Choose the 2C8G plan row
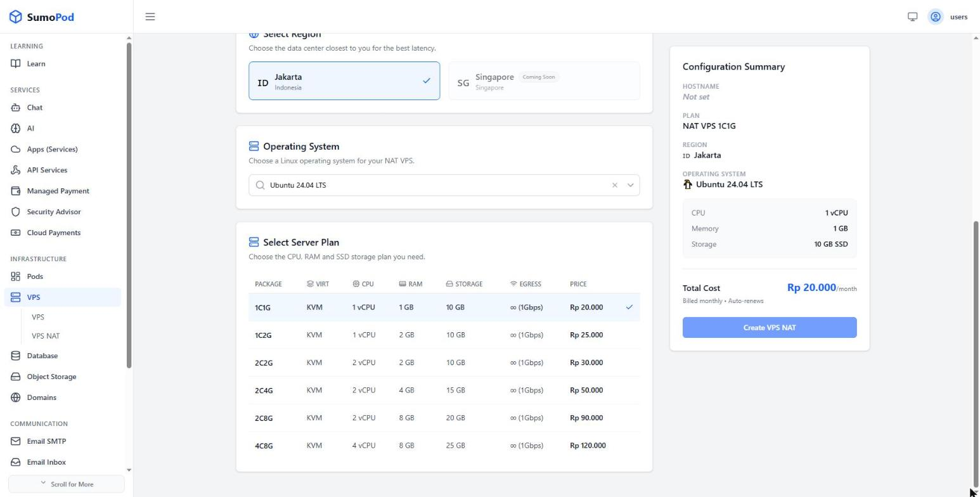This screenshot has height=497, width=980. pos(444,418)
